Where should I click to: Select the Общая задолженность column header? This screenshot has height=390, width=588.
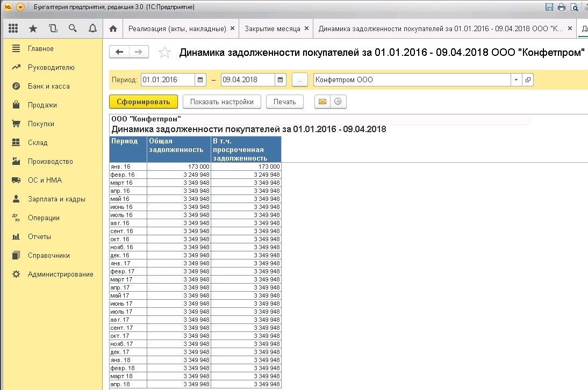tap(179, 149)
